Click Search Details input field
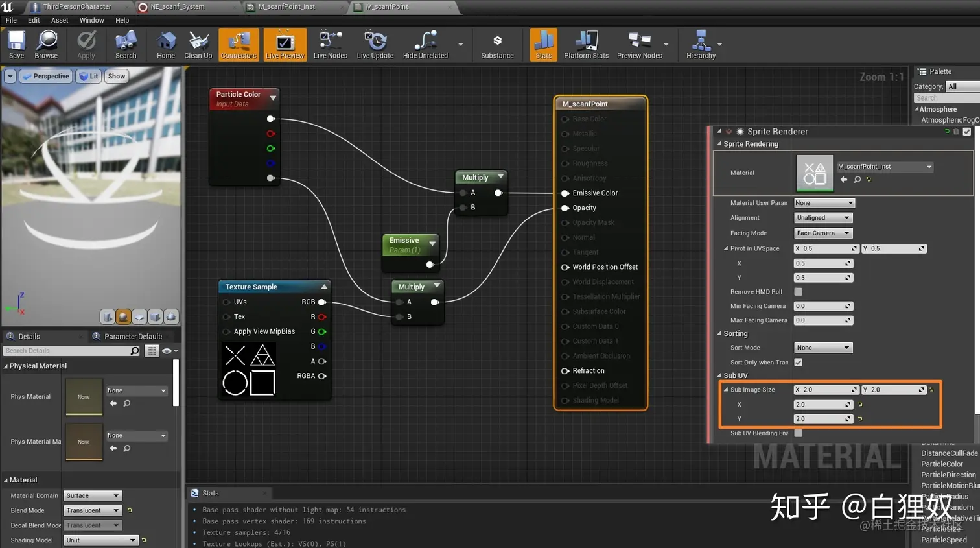Image resolution: width=980 pixels, height=548 pixels. click(x=67, y=351)
